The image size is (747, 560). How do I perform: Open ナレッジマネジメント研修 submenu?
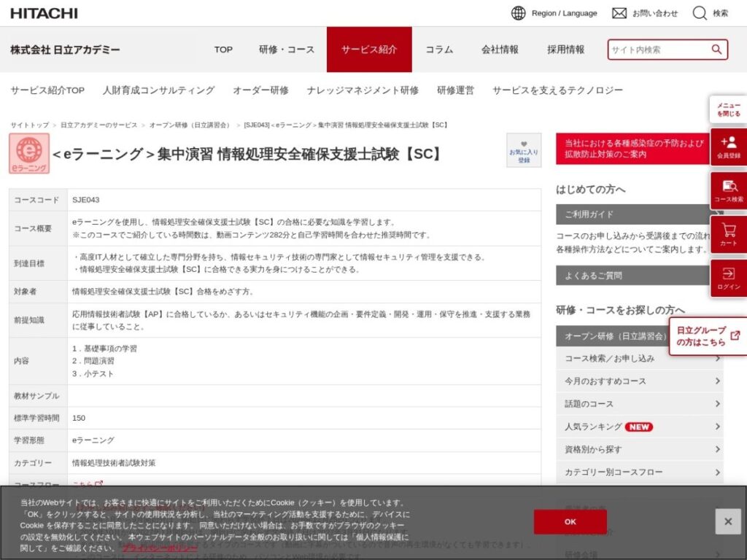tap(363, 90)
